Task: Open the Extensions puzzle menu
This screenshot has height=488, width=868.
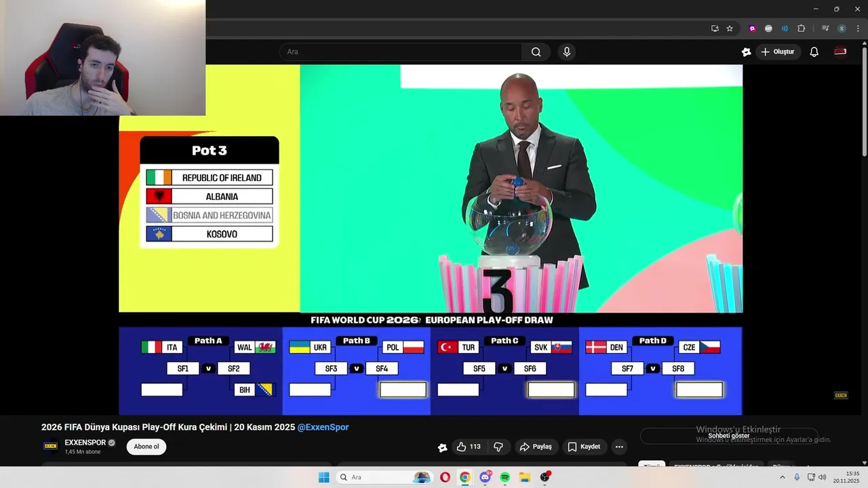Action: point(801,28)
